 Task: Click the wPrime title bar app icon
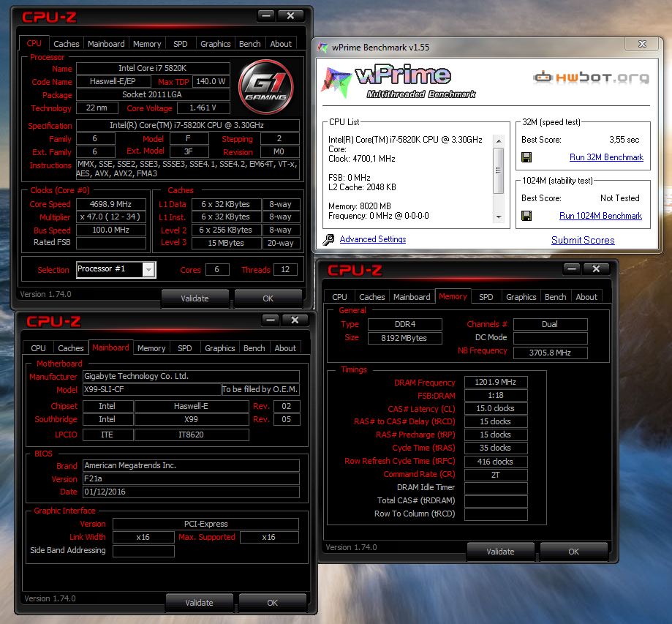(x=322, y=47)
